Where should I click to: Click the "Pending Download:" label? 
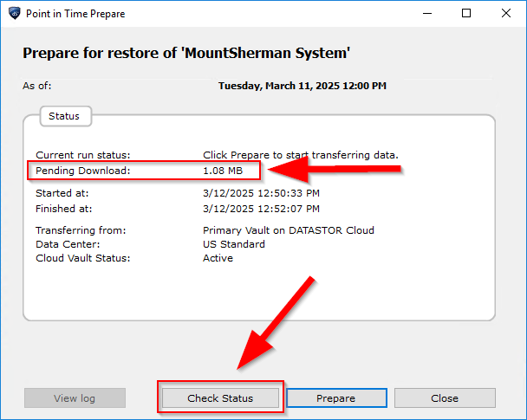(x=83, y=171)
